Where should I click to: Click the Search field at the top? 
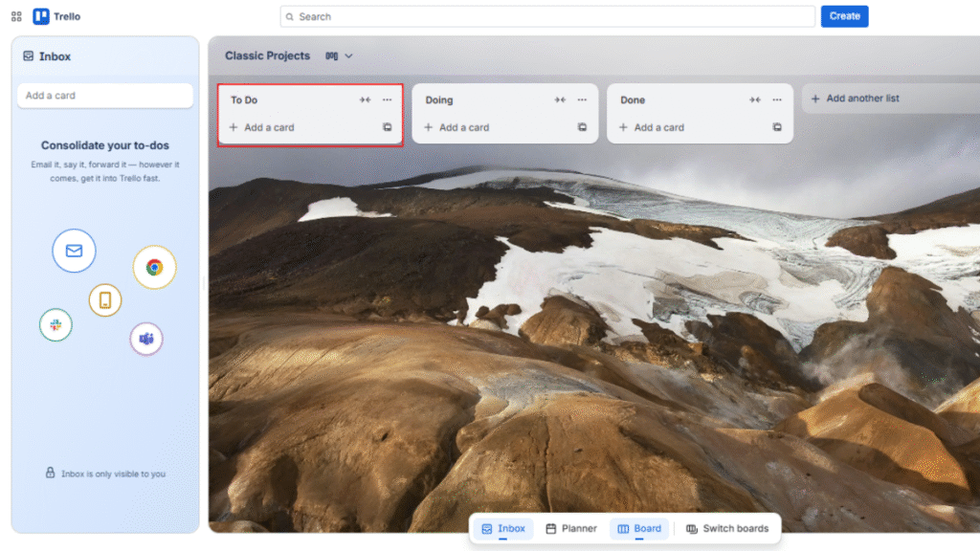[546, 16]
